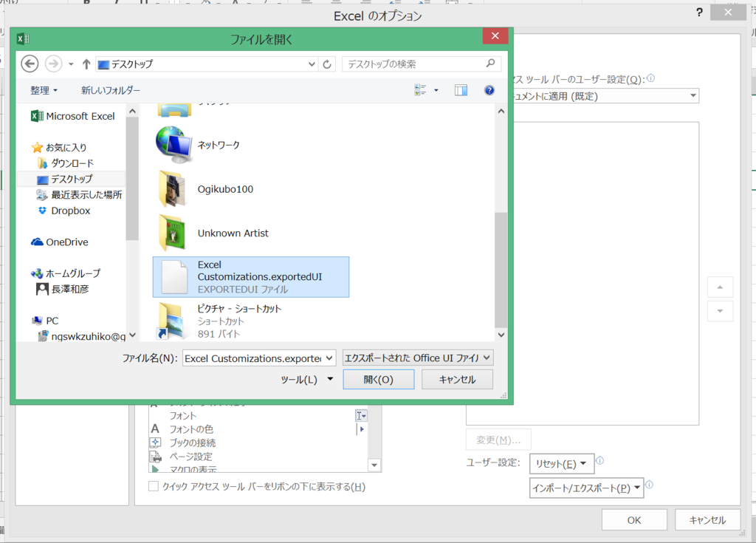Go back in the file dialog
The width and height of the screenshot is (756, 543).
point(30,64)
